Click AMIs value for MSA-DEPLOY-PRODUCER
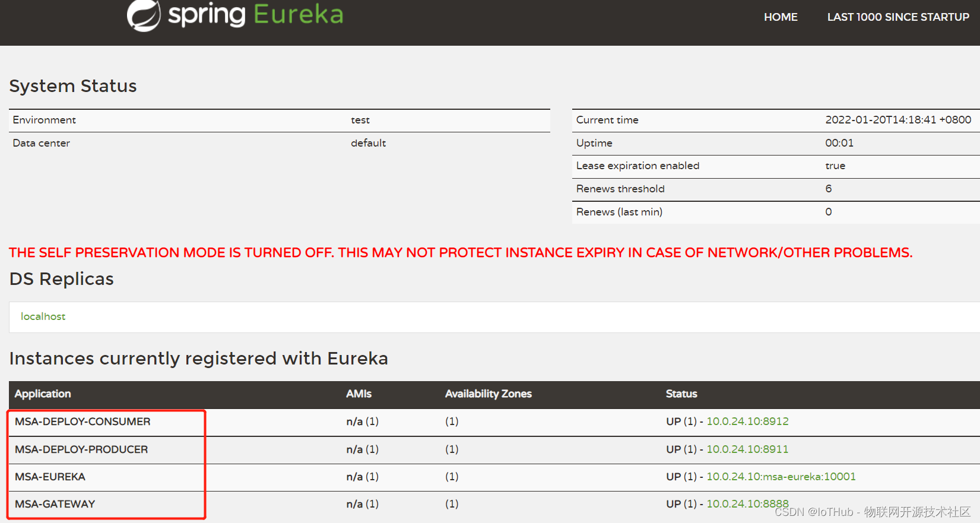 pyautogui.click(x=363, y=449)
